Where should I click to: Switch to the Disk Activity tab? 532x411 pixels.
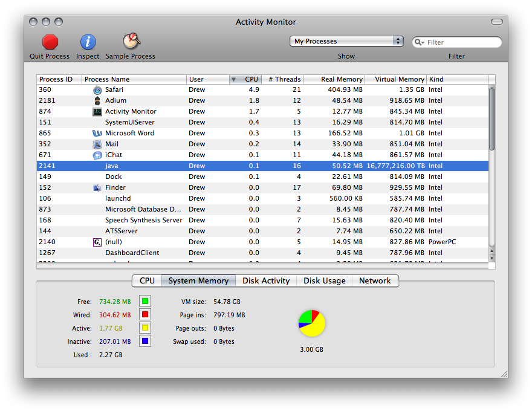click(266, 281)
